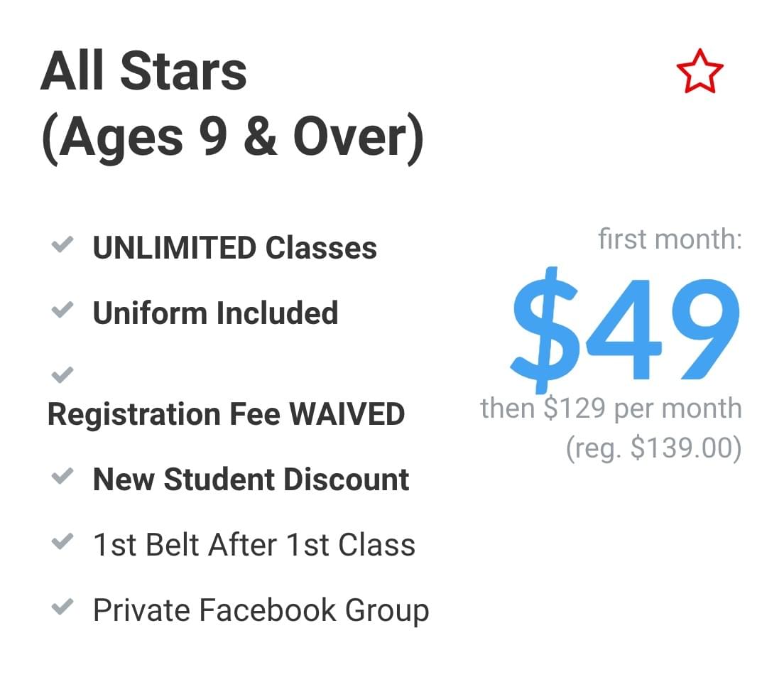Click checkmark beside 1st Belt After 1st Class

tap(62, 541)
